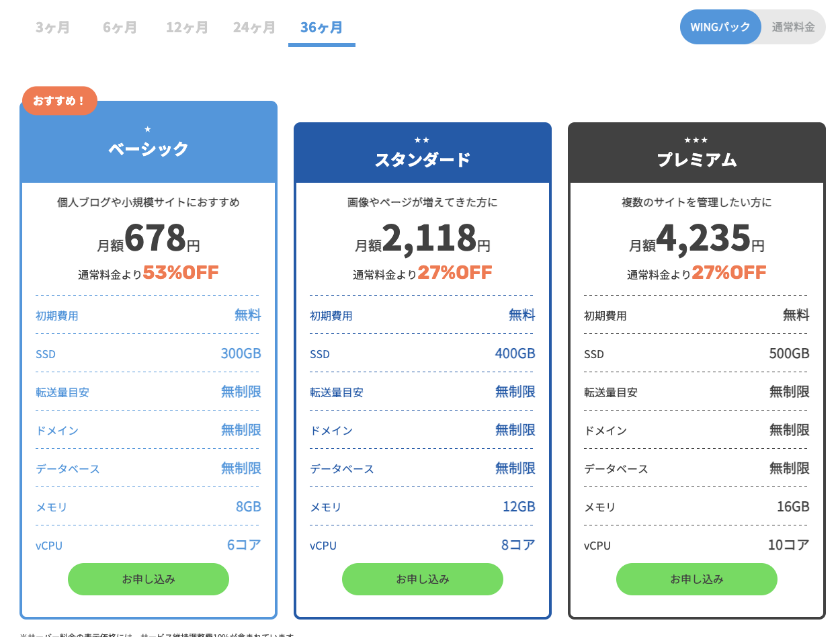The height and width of the screenshot is (637, 840).
Task: Select the プレミアム plan header
Action: click(697, 160)
